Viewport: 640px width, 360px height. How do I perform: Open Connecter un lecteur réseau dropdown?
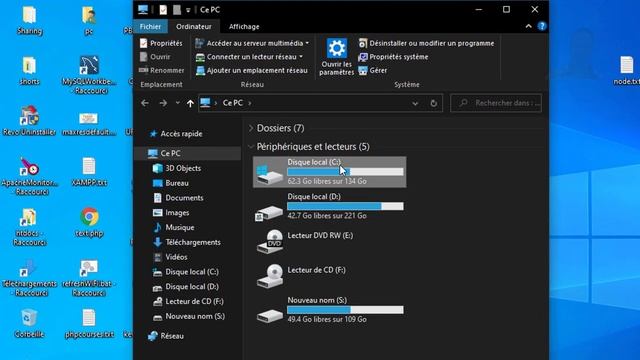click(249, 57)
